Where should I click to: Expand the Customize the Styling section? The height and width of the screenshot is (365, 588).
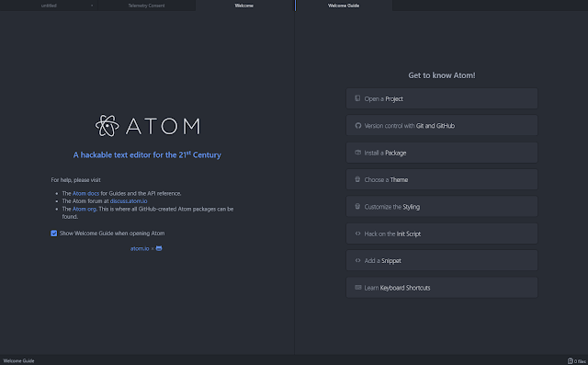[442, 207]
